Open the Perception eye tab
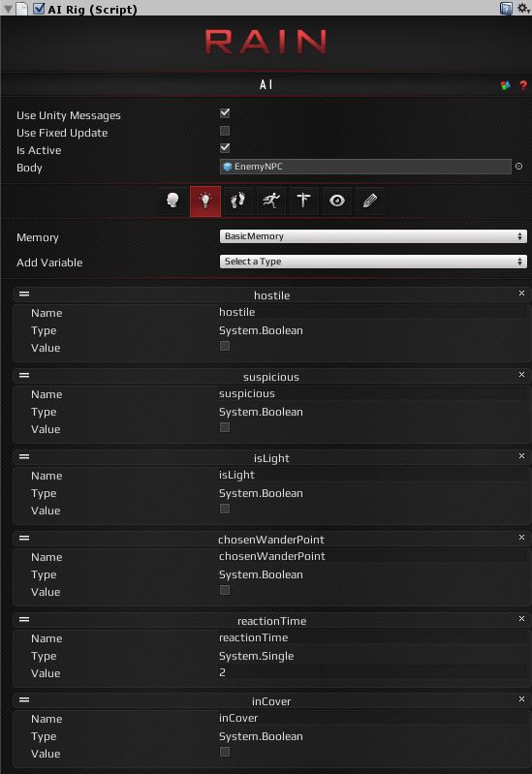 337,201
